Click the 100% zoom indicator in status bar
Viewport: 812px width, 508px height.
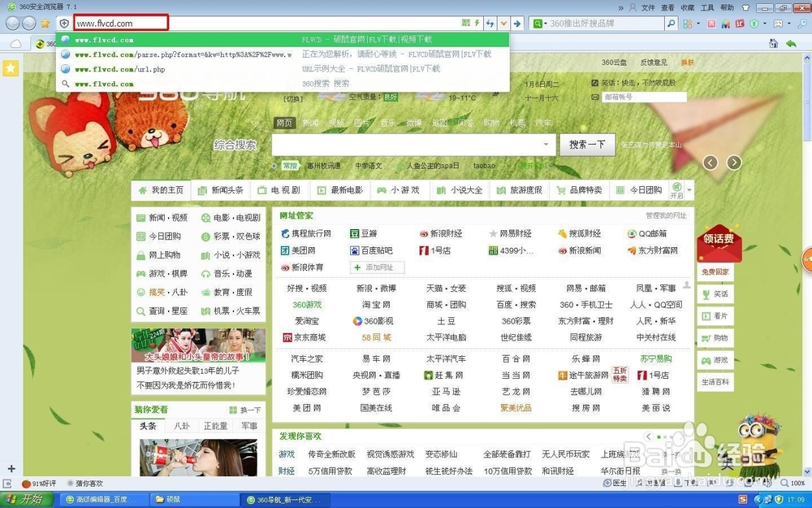point(793,483)
